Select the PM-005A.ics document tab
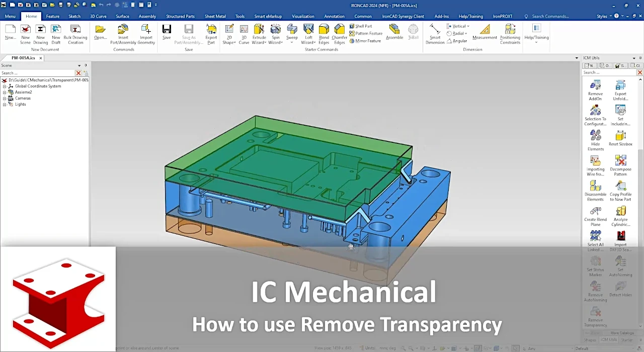644x352 pixels. (x=23, y=58)
